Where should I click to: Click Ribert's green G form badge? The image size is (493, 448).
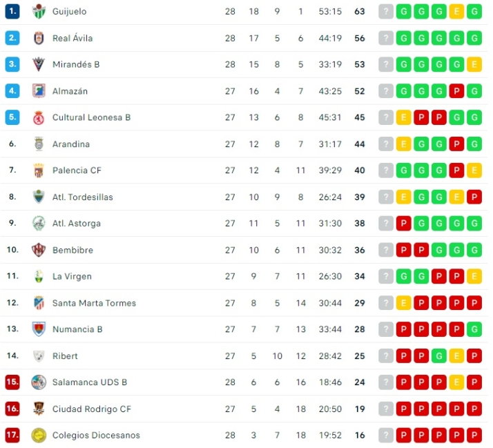pyautogui.click(x=438, y=356)
